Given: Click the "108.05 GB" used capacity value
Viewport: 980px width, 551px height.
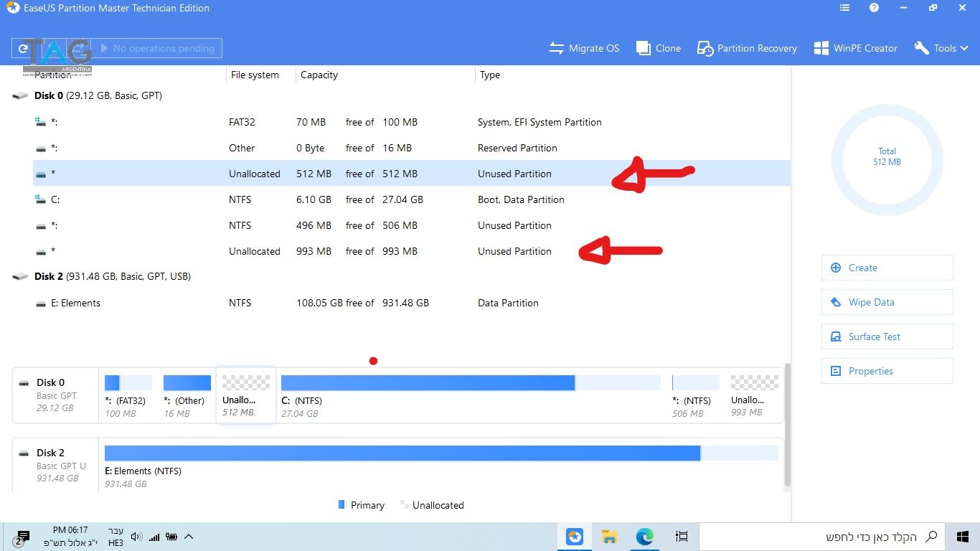Looking at the screenshot, I should tap(319, 303).
